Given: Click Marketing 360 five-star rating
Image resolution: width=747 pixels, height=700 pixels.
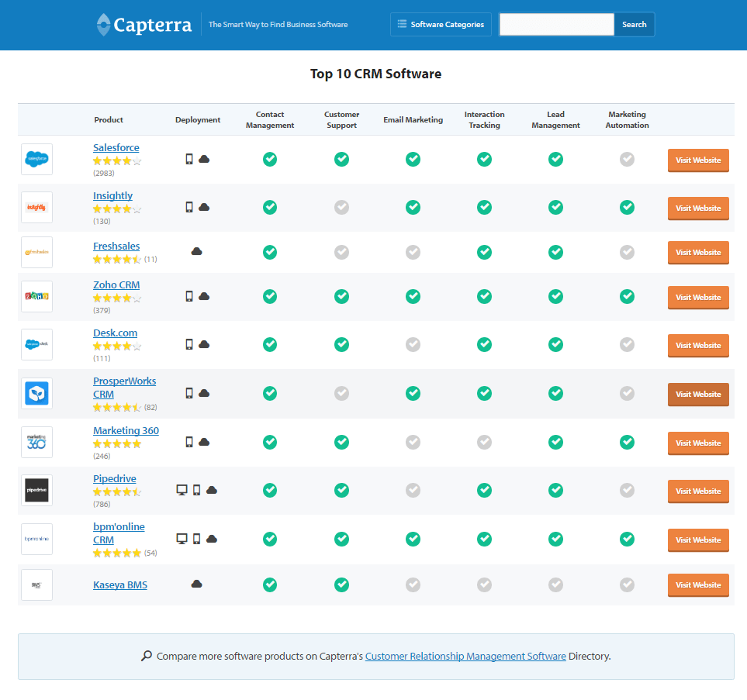Looking at the screenshot, I should 117,444.
